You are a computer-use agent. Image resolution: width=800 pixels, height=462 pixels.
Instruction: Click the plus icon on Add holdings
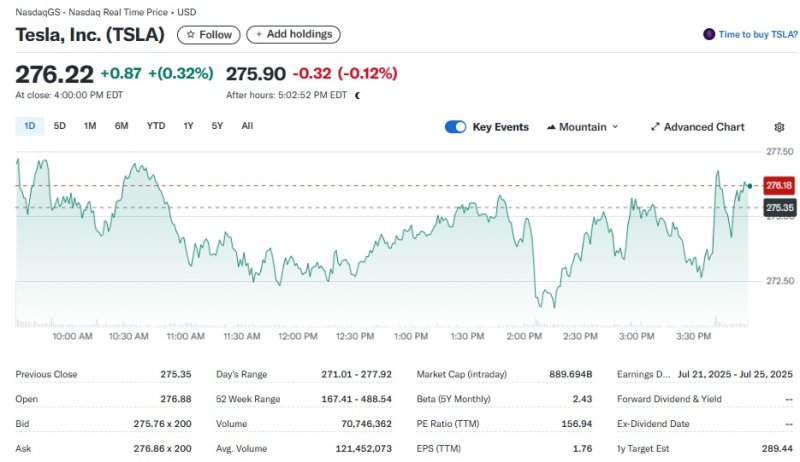(x=259, y=34)
